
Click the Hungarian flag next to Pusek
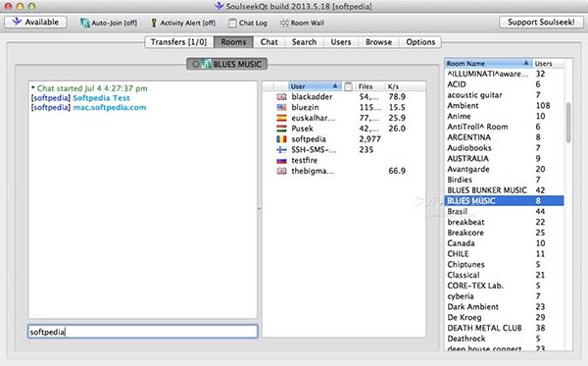tap(281, 129)
